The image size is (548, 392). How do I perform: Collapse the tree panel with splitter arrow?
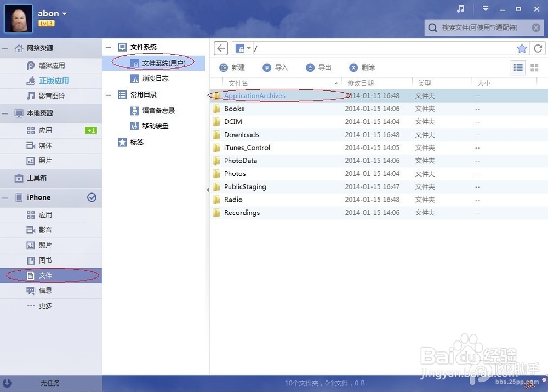tap(208, 190)
